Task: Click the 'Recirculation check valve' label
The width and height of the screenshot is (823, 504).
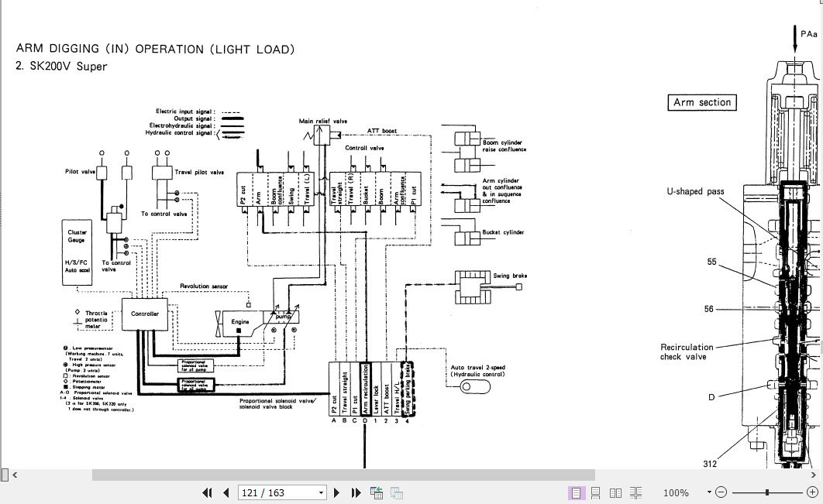Action: point(687,352)
